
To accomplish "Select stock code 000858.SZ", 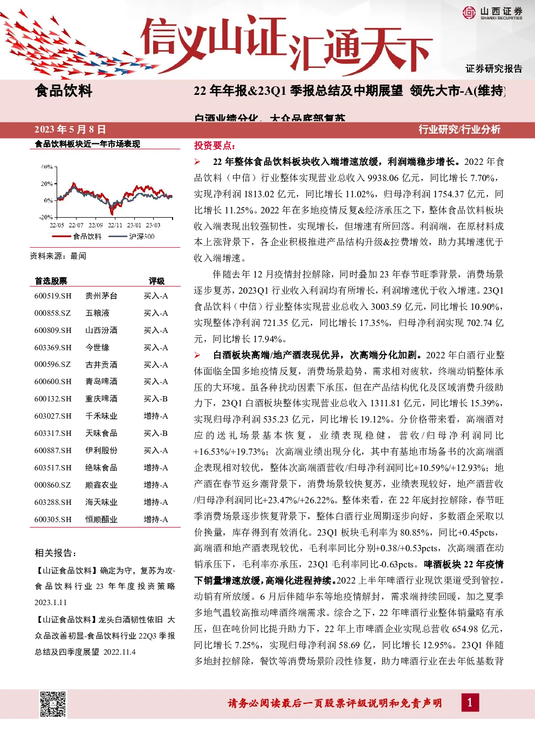I will click(52, 313).
